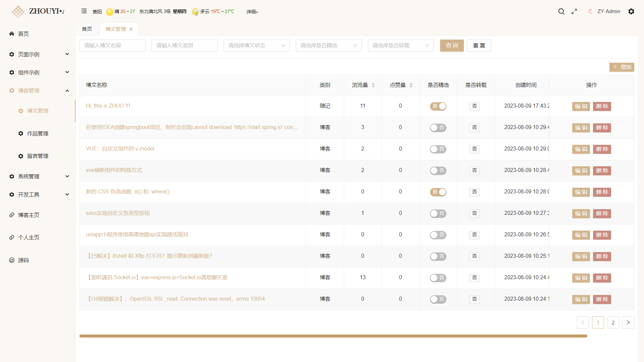Select 作品管理 in the sidebar menu

(38, 133)
